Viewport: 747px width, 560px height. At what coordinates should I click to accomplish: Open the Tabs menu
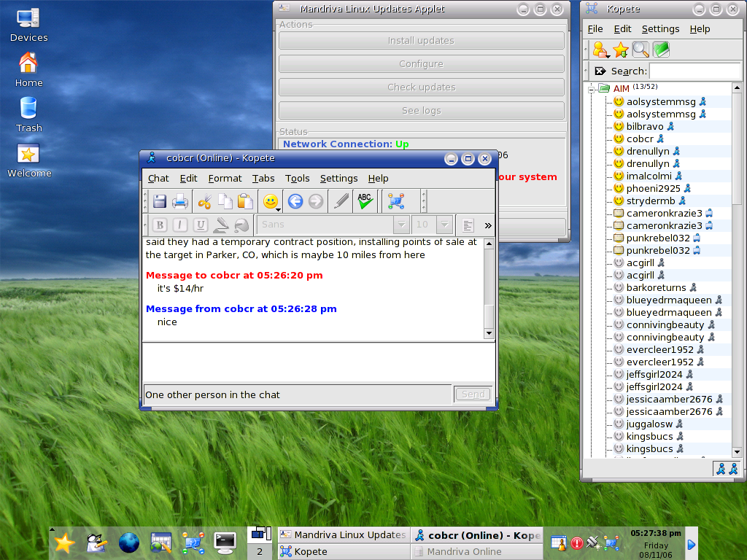coord(263,178)
